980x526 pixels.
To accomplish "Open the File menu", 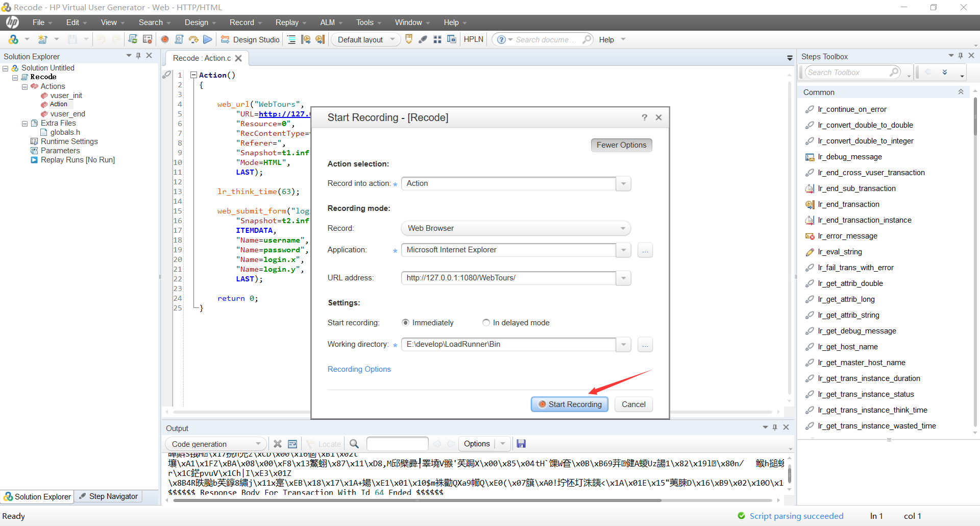I will (42, 22).
